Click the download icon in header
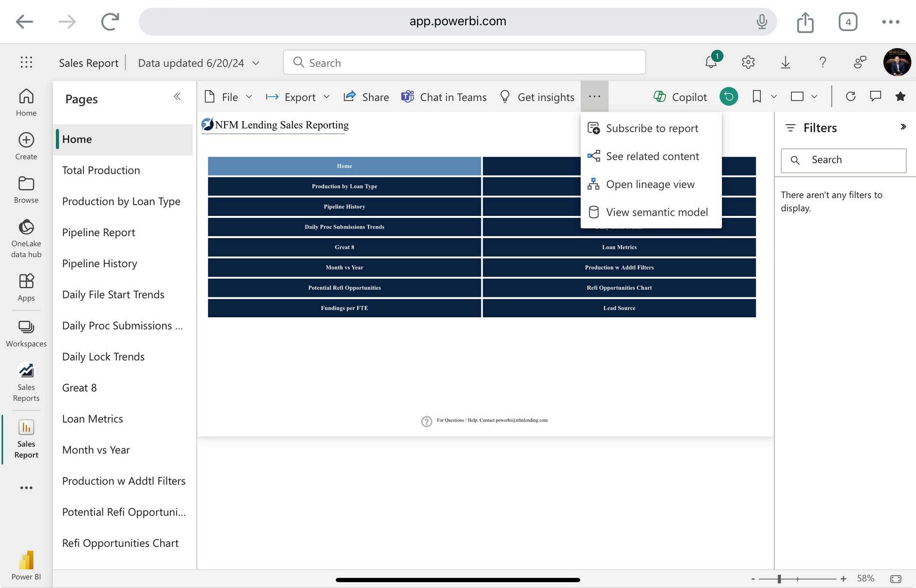Image resolution: width=916 pixels, height=588 pixels. coord(785,62)
